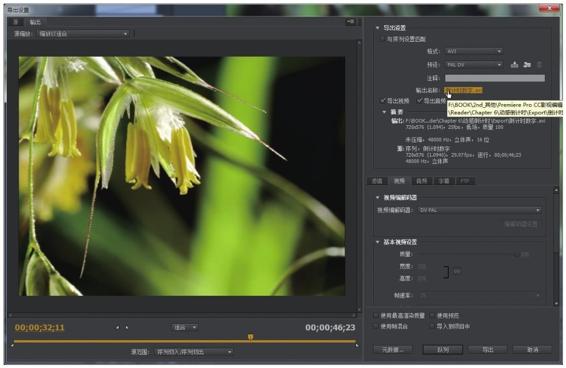Click the orange playhead on the timeline
This screenshot has height=368, width=566.
[251, 337]
